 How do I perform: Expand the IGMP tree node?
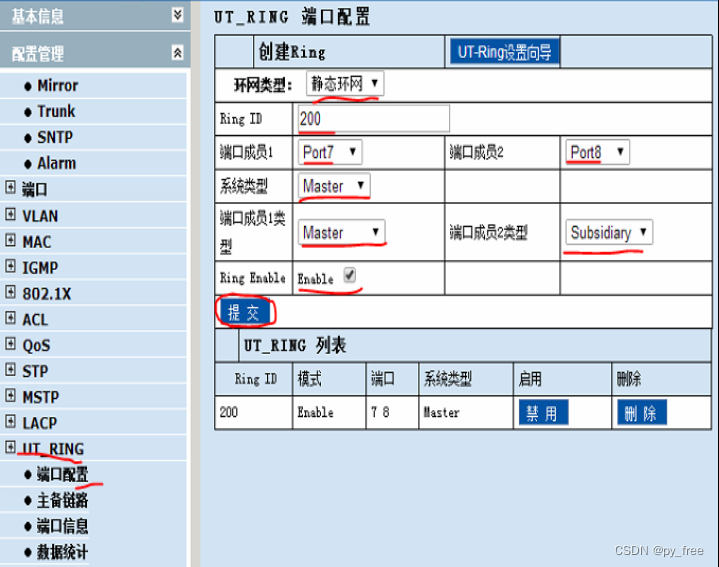[x=10, y=266]
